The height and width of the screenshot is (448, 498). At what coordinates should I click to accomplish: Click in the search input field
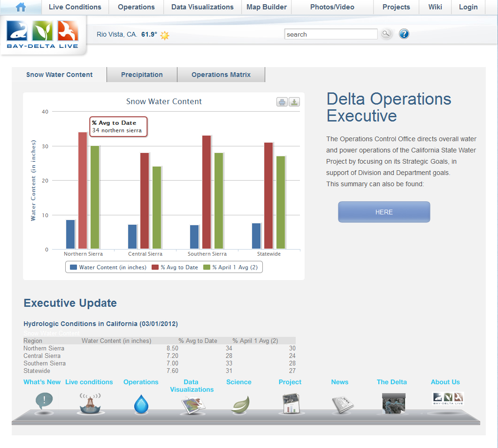click(x=330, y=34)
